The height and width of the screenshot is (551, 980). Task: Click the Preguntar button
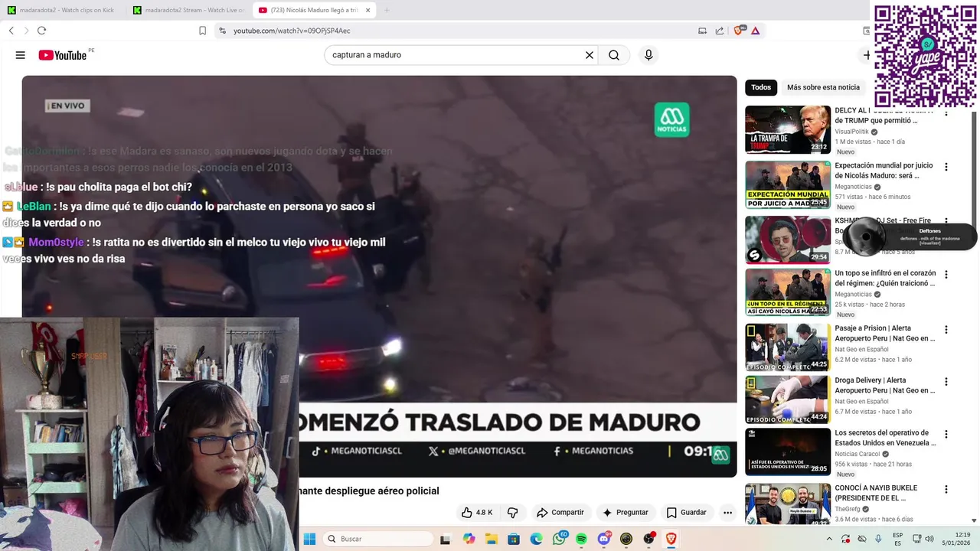[626, 512]
